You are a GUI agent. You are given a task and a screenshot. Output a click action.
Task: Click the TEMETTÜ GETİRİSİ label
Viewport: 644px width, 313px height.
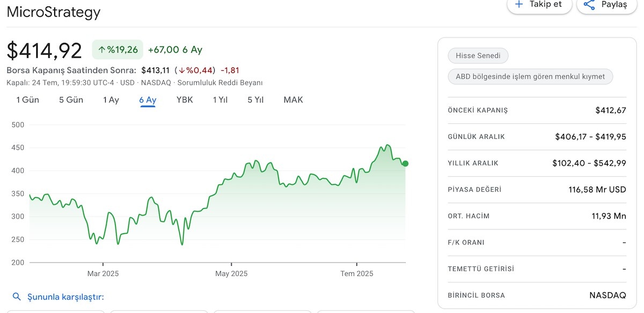[x=481, y=269]
